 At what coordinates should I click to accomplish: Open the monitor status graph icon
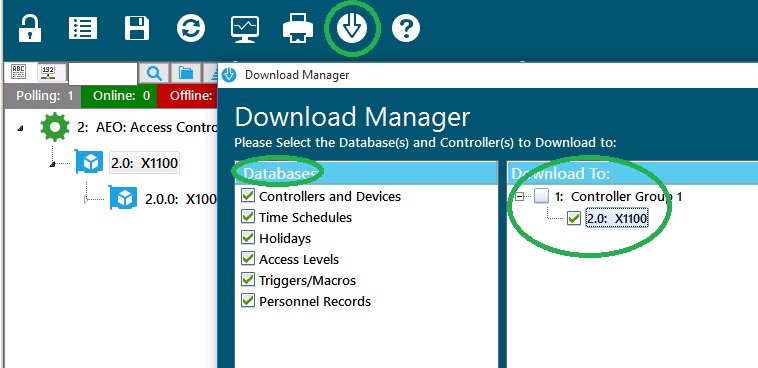pos(245,29)
